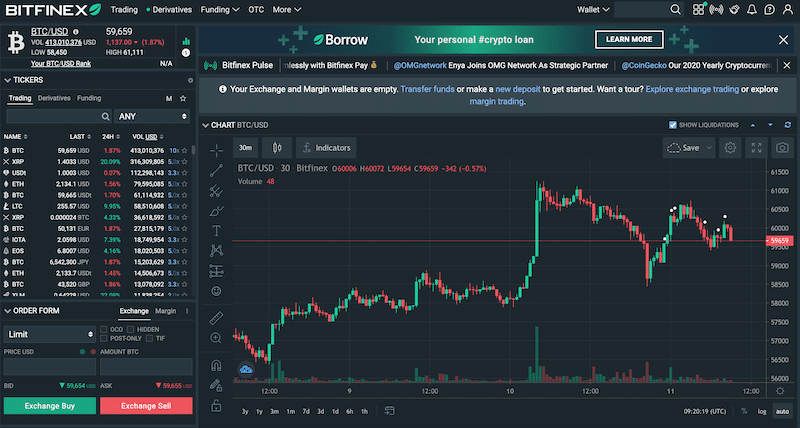Refresh the chart panel

788,125
